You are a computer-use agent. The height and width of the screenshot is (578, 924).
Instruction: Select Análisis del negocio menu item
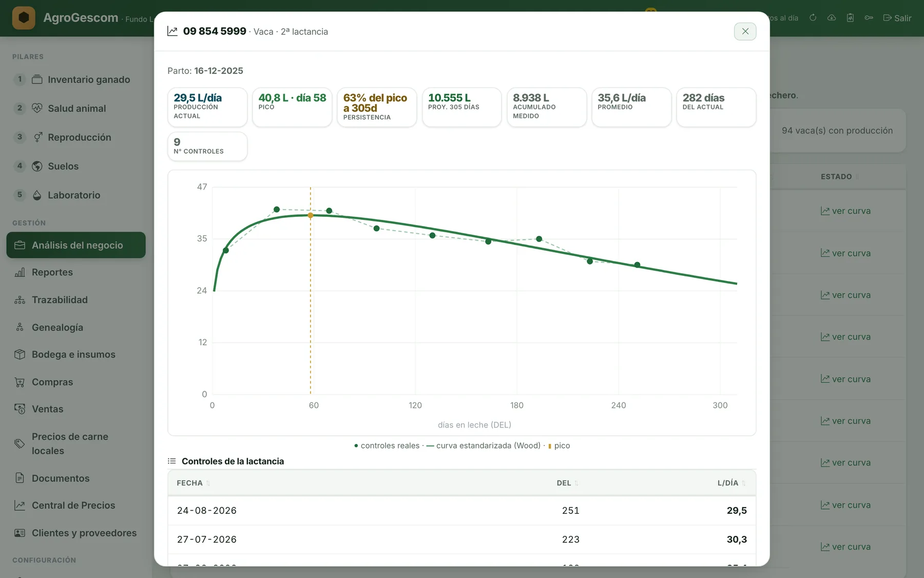point(76,245)
